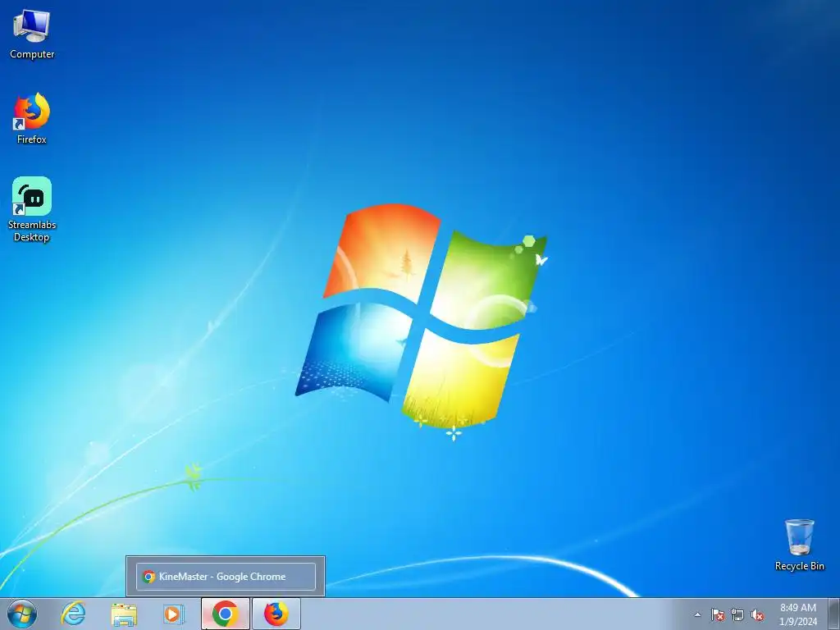Click the Show desktop strip
The image size is (840, 630).
coord(834,614)
